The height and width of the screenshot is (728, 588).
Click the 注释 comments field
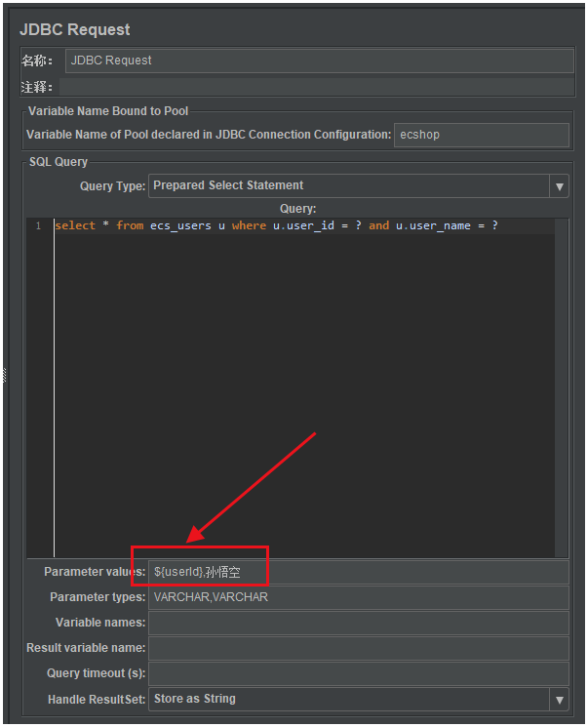[x=317, y=87]
